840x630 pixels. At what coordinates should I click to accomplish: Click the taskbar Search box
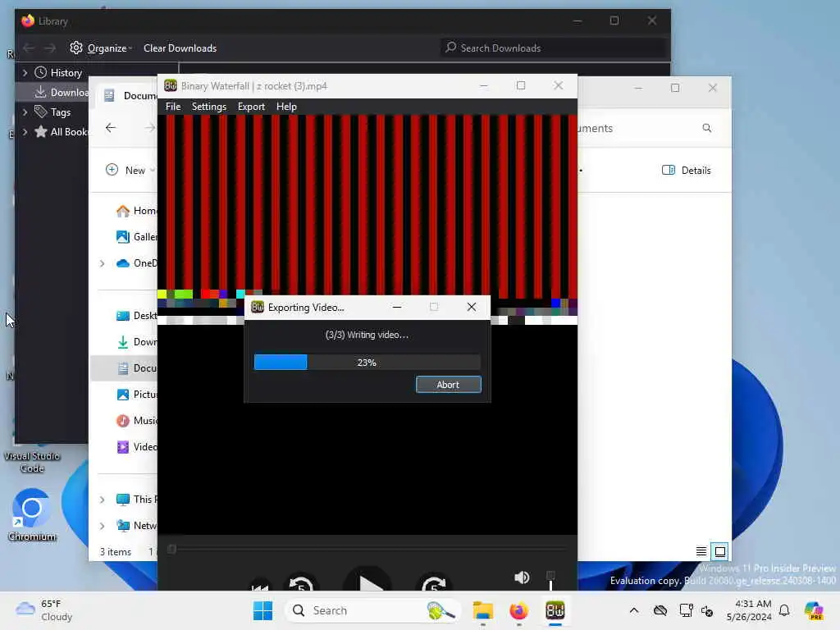click(x=373, y=610)
